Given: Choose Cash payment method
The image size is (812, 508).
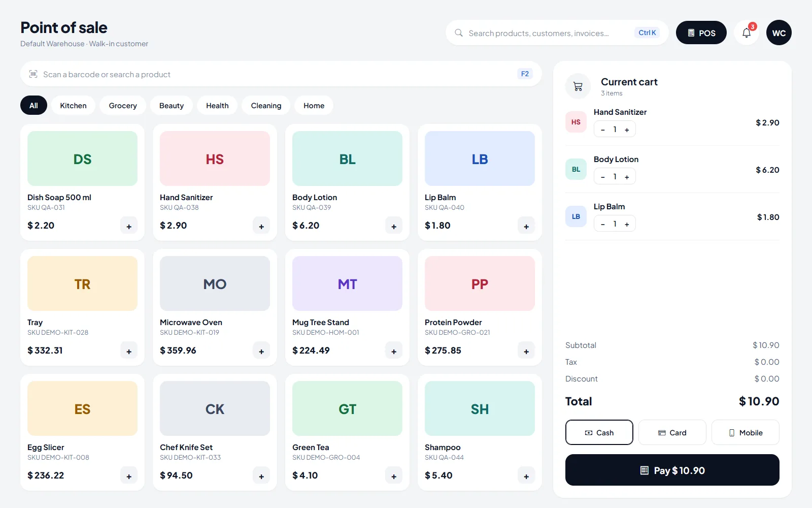Looking at the screenshot, I should click(x=599, y=432).
